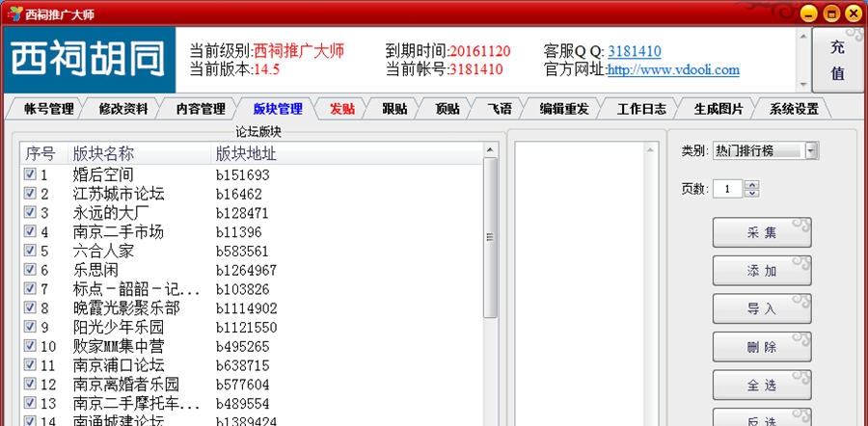
Task: Open the 类别 热门排行榜 dropdown
Action: [811, 151]
